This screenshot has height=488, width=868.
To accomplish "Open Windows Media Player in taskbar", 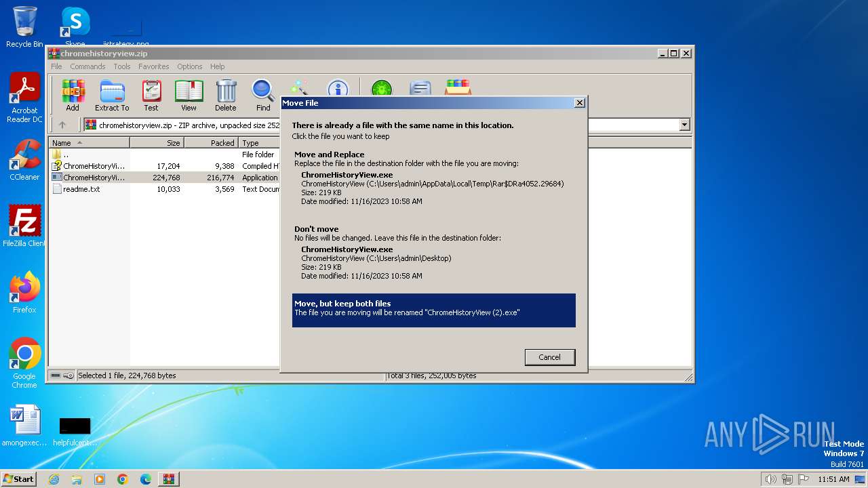I will [x=100, y=479].
